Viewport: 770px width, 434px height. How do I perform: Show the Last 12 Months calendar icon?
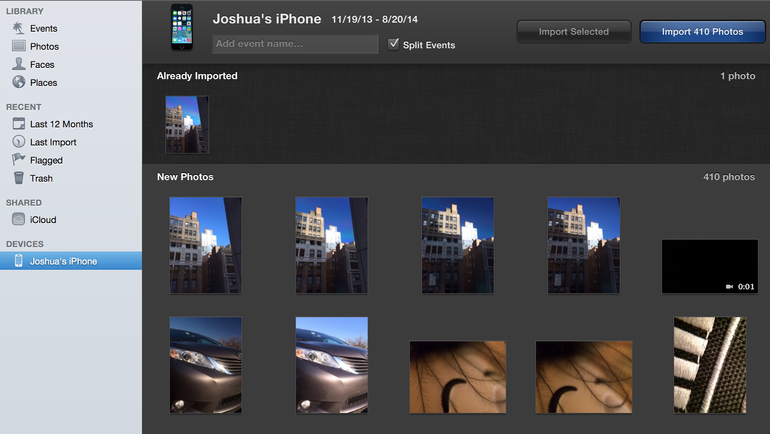coord(18,124)
